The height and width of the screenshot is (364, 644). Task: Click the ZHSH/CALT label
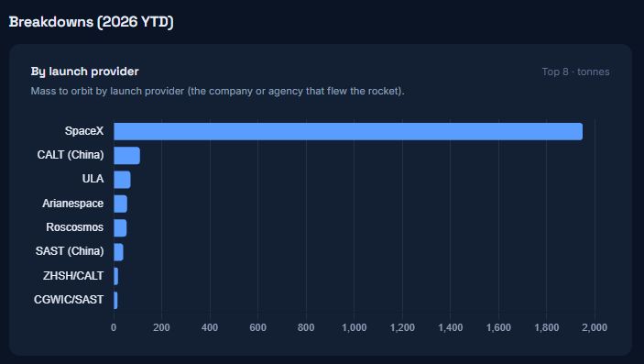(73, 276)
